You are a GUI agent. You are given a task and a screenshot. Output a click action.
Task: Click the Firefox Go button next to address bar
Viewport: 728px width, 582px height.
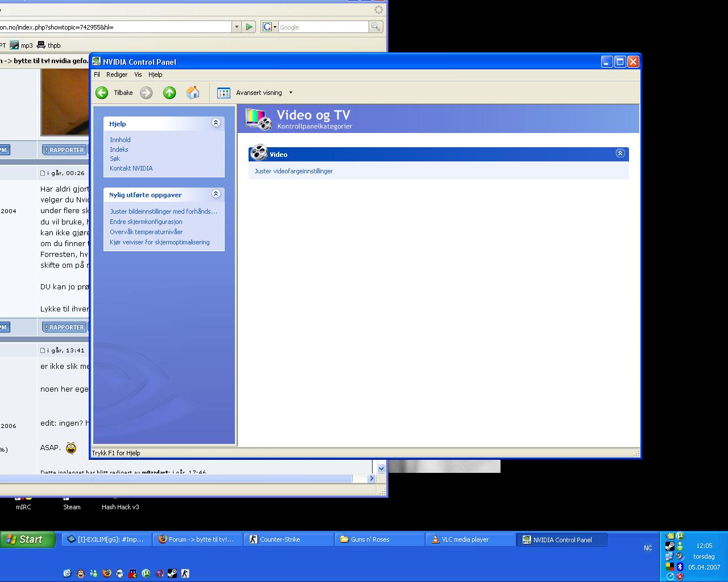coord(249,27)
